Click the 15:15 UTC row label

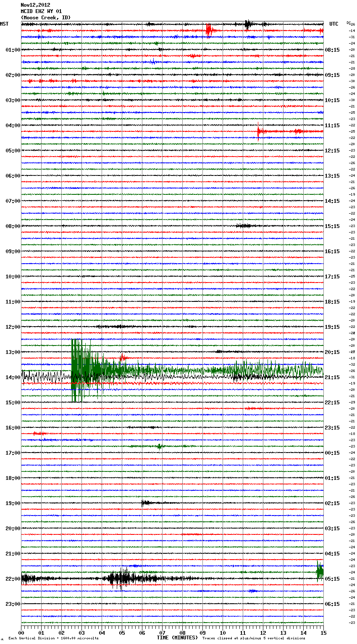coord(332,226)
